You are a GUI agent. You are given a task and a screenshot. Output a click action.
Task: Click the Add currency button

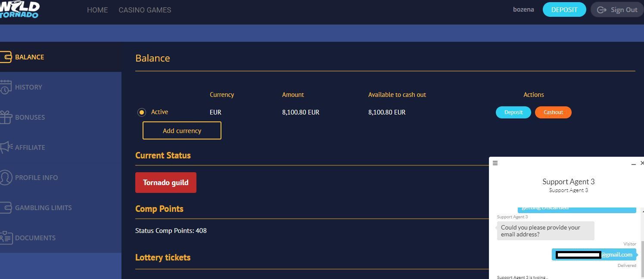click(182, 130)
